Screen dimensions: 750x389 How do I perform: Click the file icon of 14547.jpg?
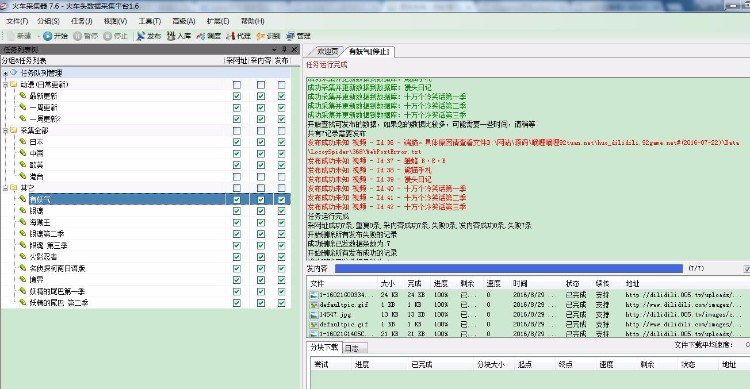tap(314, 314)
